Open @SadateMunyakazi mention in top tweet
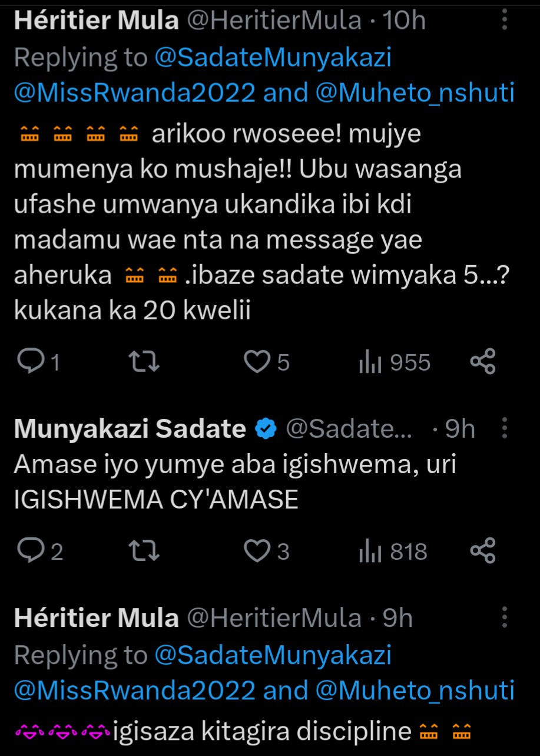The image size is (540, 756). (x=273, y=58)
